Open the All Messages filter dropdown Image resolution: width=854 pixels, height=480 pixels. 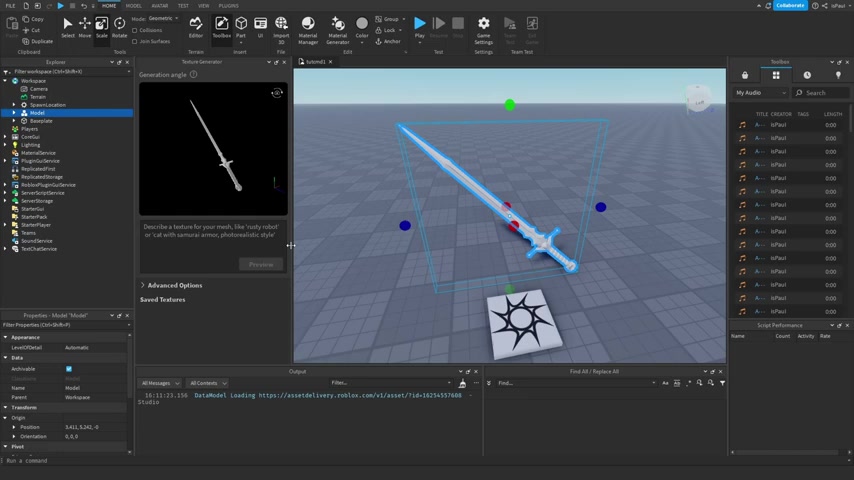point(160,383)
